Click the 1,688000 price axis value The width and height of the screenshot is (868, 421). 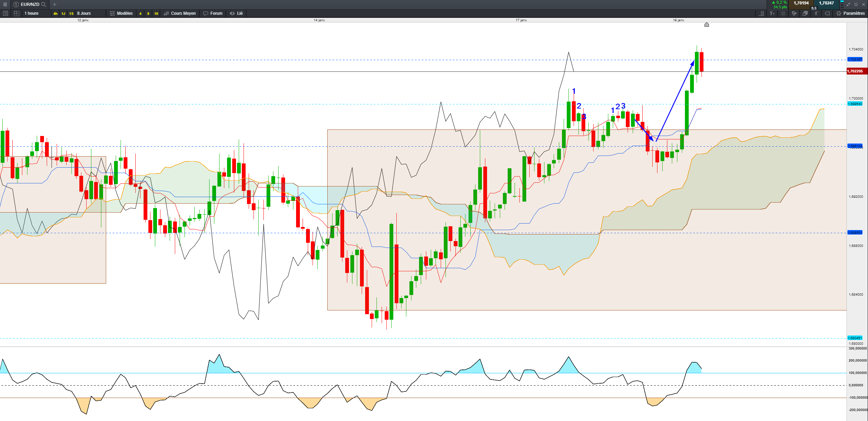[856, 246]
